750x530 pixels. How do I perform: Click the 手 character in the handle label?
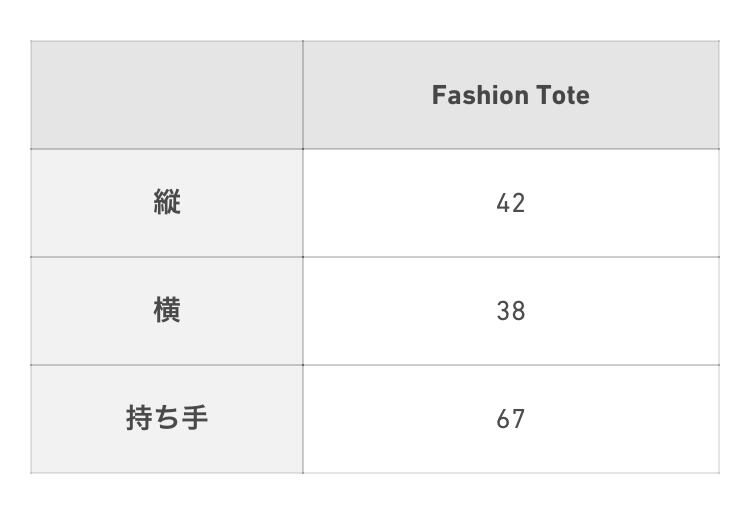pyautogui.click(x=195, y=418)
